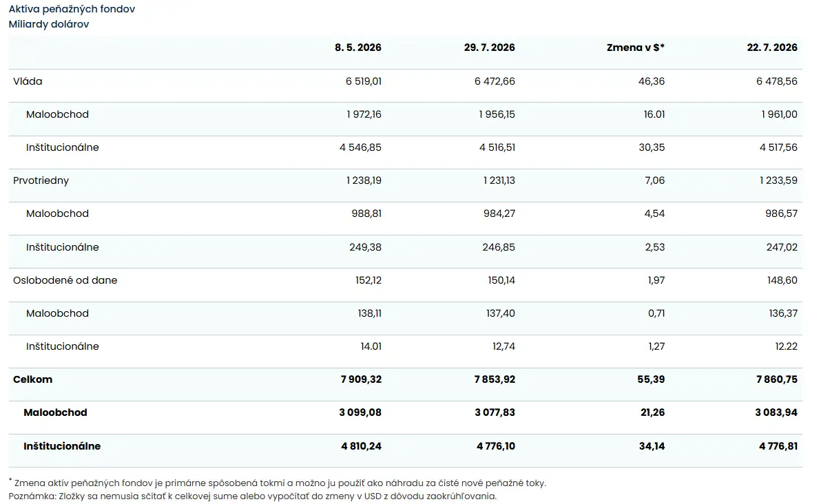The image size is (821, 504).
Task: Click the 22. 7. 2026 column header
Action: [x=772, y=48]
